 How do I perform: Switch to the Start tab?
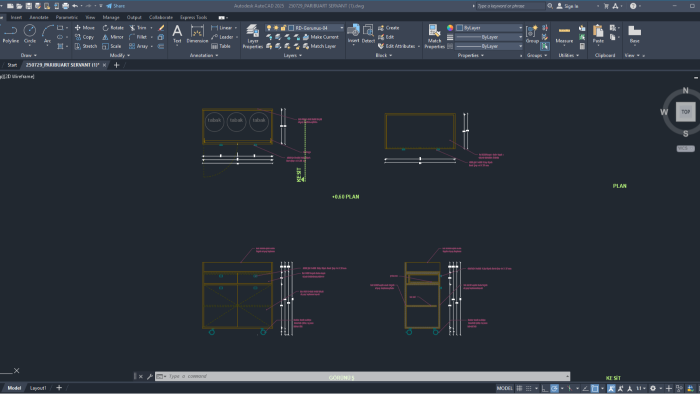point(12,65)
